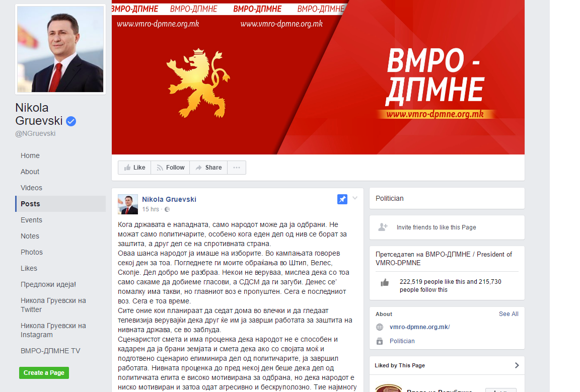The height and width of the screenshot is (392, 580).
Task: Click the globe public-visibility icon under post
Action: coord(167,209)
